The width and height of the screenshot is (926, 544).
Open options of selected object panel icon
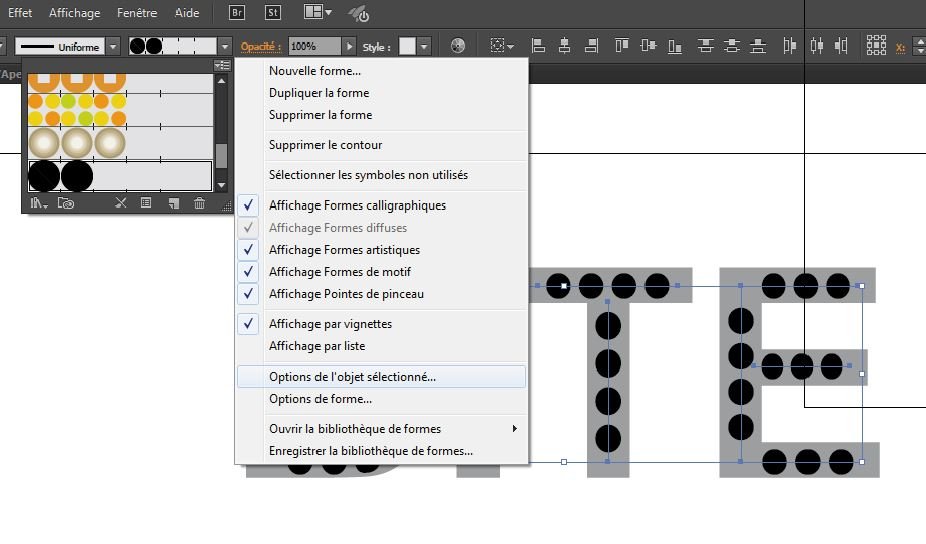(x=146, y=203)
